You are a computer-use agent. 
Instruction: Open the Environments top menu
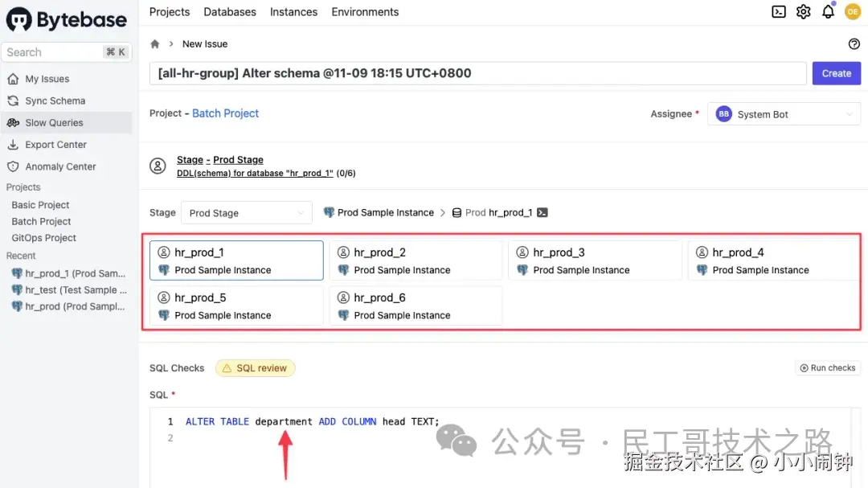tap(365, 11)
